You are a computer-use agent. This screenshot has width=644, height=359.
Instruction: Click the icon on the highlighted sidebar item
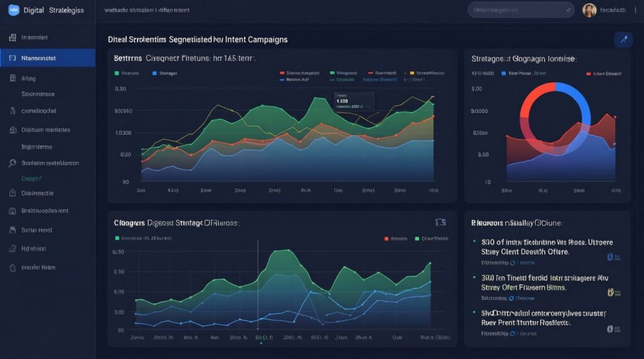click(12, 58)
